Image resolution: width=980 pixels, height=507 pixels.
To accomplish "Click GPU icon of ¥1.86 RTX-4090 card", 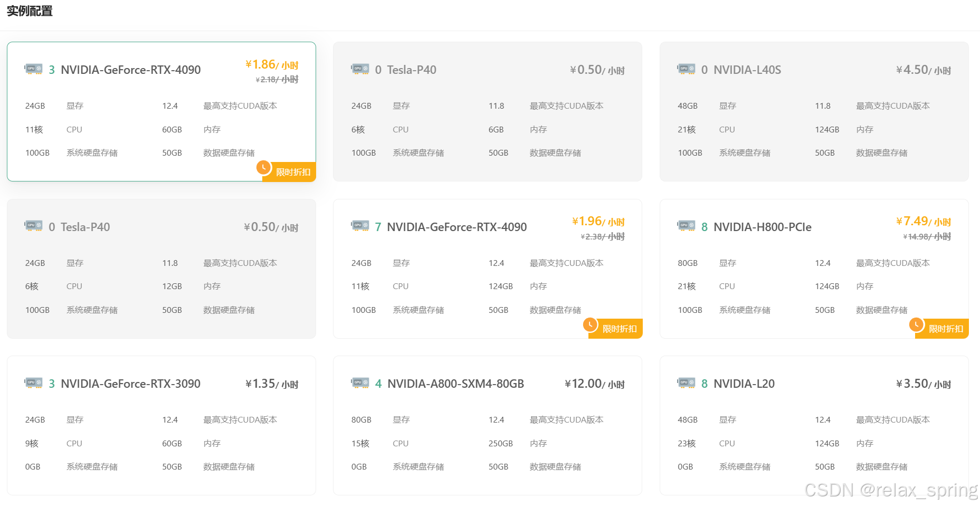I will pos(34,69).
